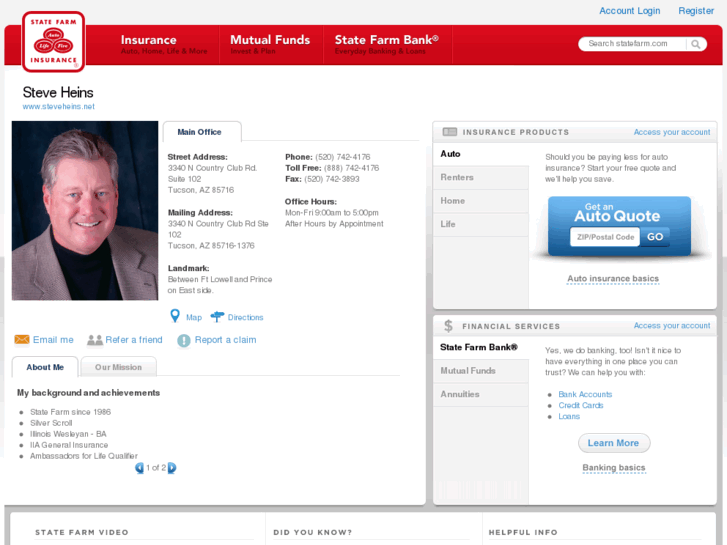The width and height of the screenshot is (727, 545).
Task: Select the Life insurance product tab
Action: pos(481,224)
